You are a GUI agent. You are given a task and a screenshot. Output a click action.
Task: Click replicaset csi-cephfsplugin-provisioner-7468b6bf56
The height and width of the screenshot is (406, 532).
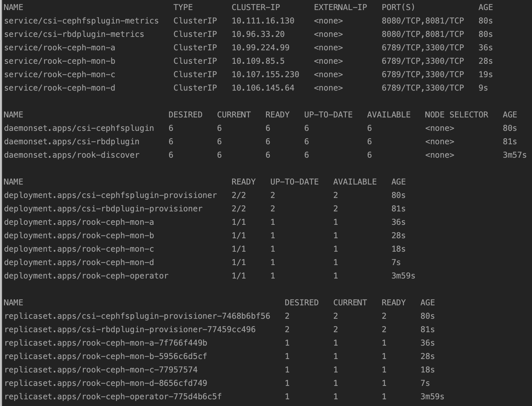pos(137,316)
